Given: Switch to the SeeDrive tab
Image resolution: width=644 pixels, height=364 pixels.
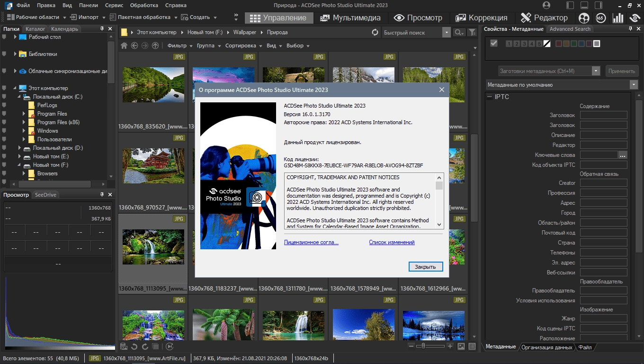Looking at the screenshot, I should [45, 195].
